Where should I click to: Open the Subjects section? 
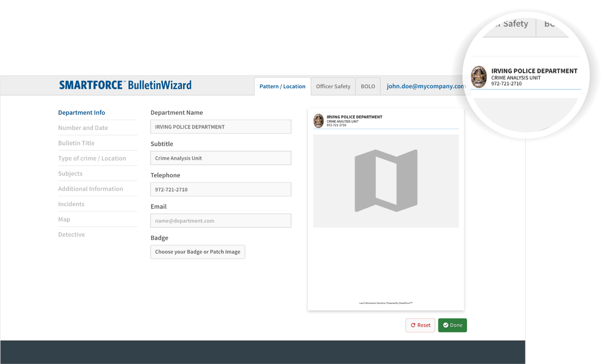(70, 174)
